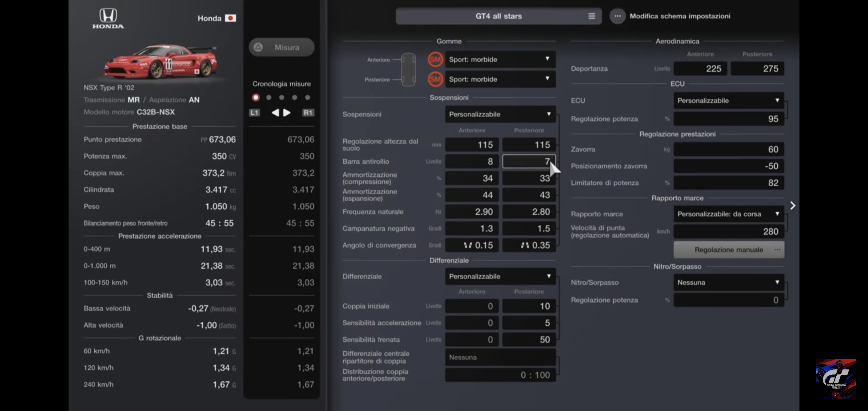Viewport: 868px width, 411px height.
Task: Select the last measurement history dot
Action: [307, 98]
